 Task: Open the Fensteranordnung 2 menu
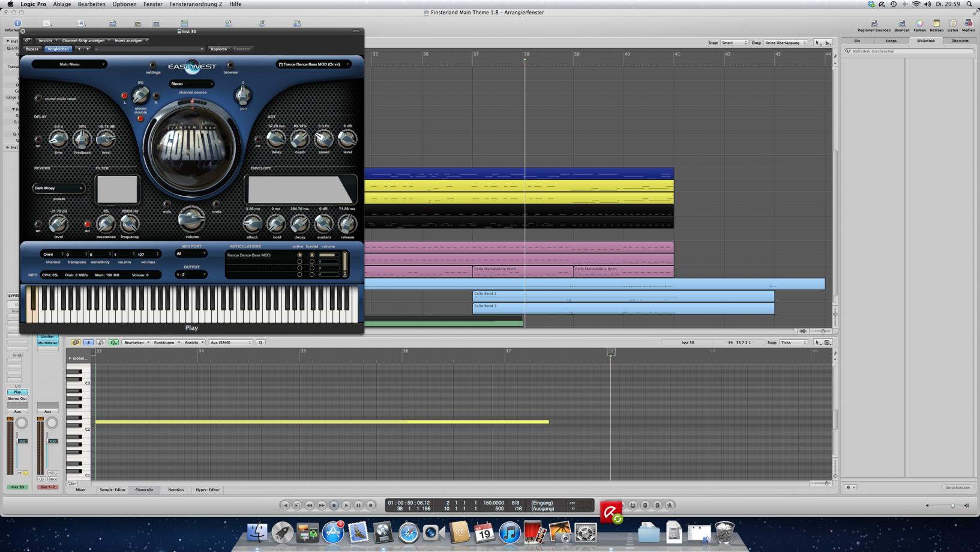(196, 4)
